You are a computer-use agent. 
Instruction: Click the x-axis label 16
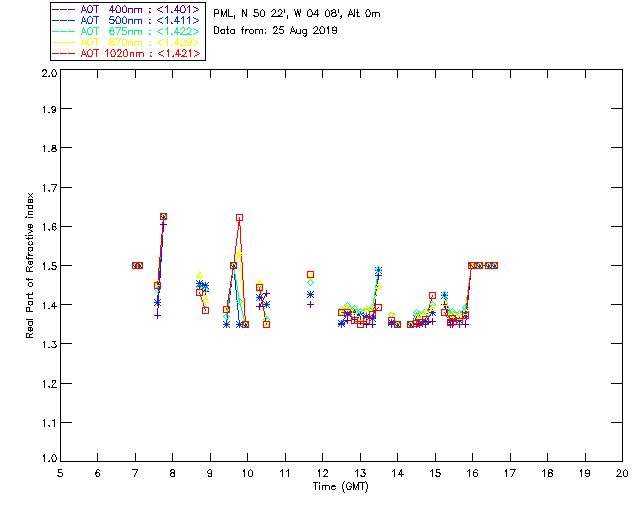[473, 473]
